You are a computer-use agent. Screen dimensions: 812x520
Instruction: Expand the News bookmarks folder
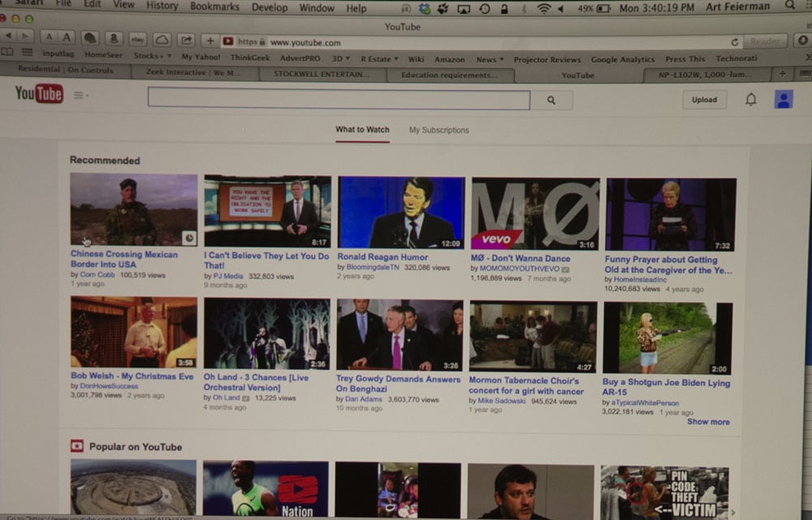pyautogui.click(x=490, y=59)
